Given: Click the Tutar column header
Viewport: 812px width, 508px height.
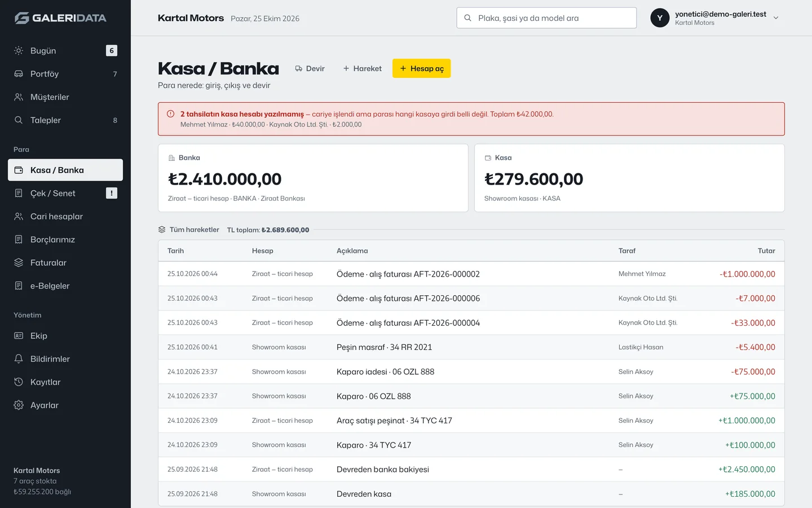Looking at the screenshot, I should point(766,251).
